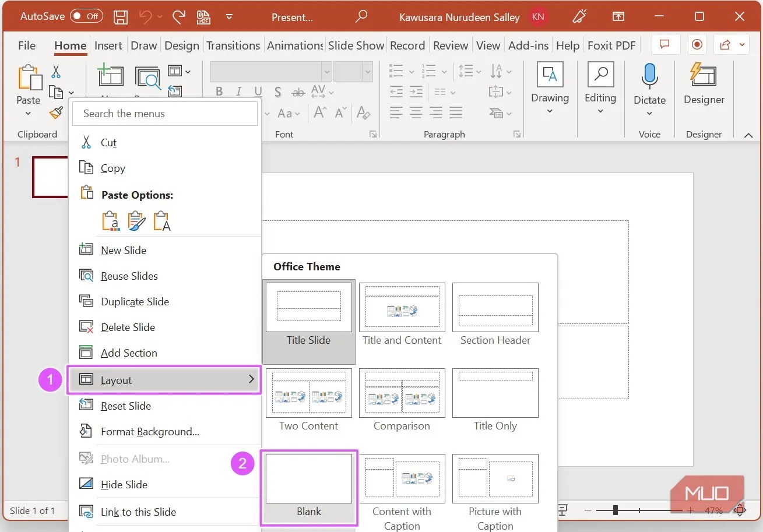Select Duplicate Slide from the menu
The image size is (763, 532).
[x=135, y=301]
